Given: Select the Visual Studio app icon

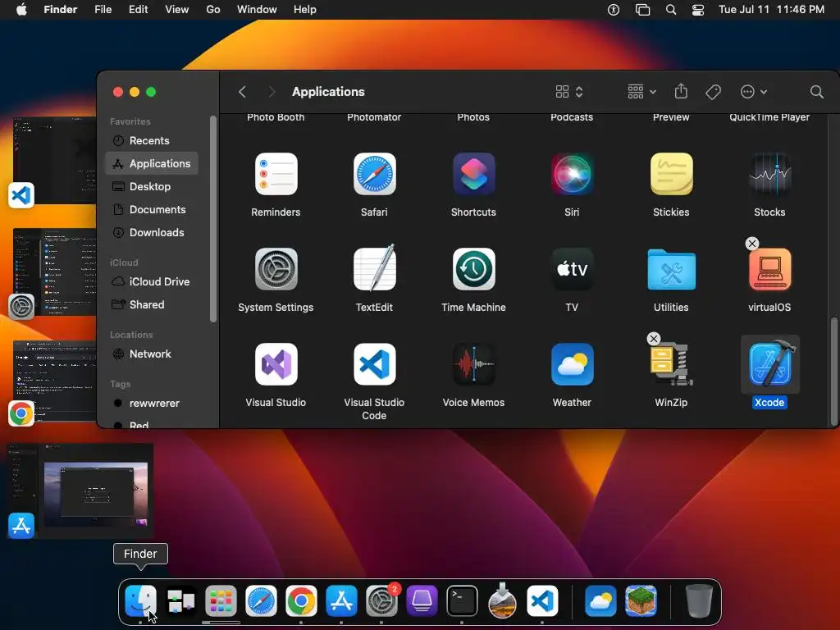Looking at the screenshot, I should 276,364.
